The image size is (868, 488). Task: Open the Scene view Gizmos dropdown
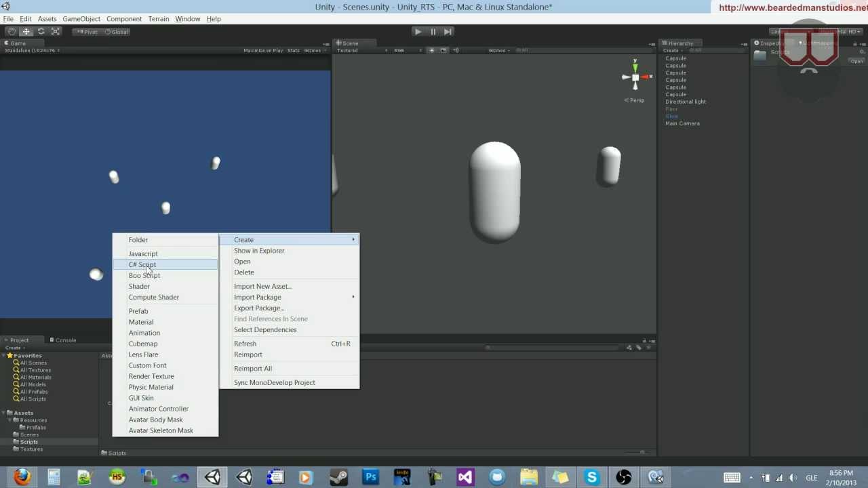(x=498, y=50)
